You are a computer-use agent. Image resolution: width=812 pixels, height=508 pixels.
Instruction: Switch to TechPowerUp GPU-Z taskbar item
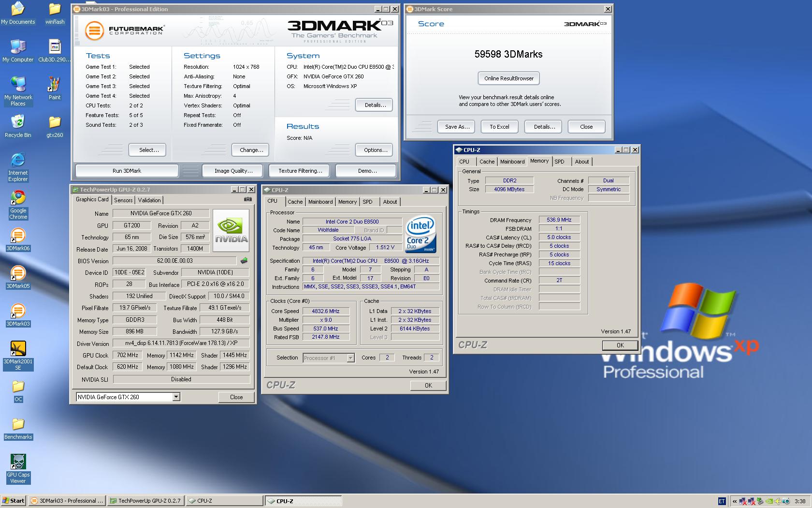tap(145, 501)
